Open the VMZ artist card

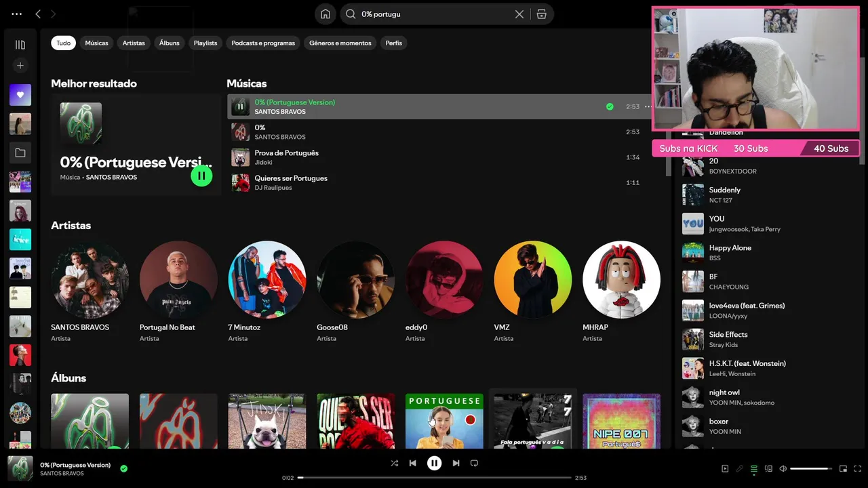click(x=533, y=291)
